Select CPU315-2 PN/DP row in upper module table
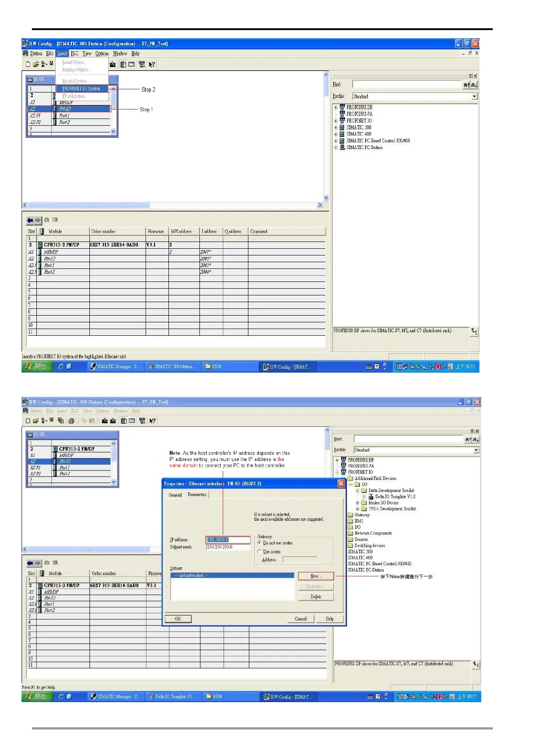 point(176,245)
